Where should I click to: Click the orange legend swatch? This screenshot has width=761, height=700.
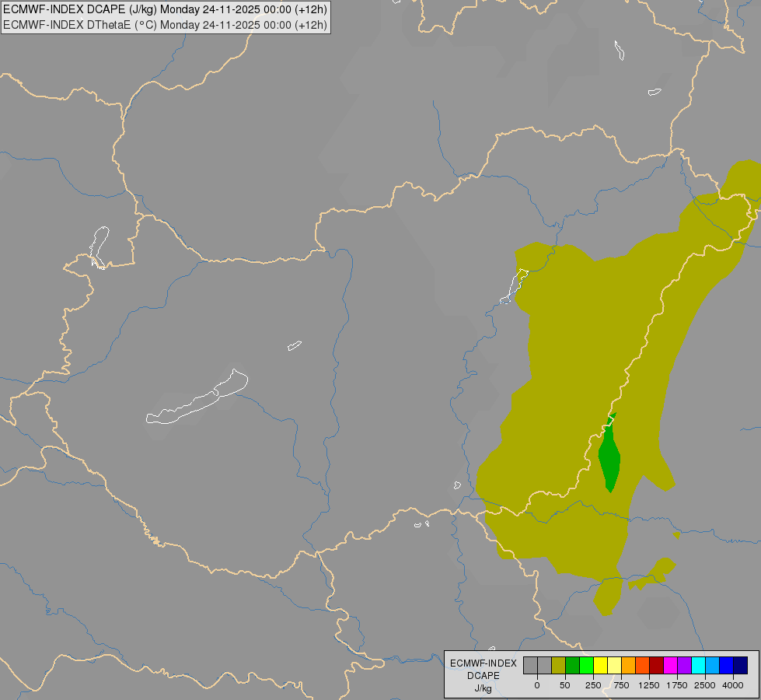coord(629,666)
